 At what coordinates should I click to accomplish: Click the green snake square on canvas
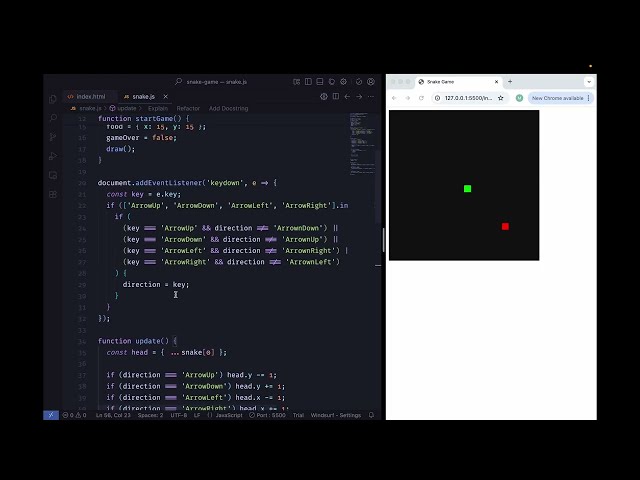(x=467, y=189)
